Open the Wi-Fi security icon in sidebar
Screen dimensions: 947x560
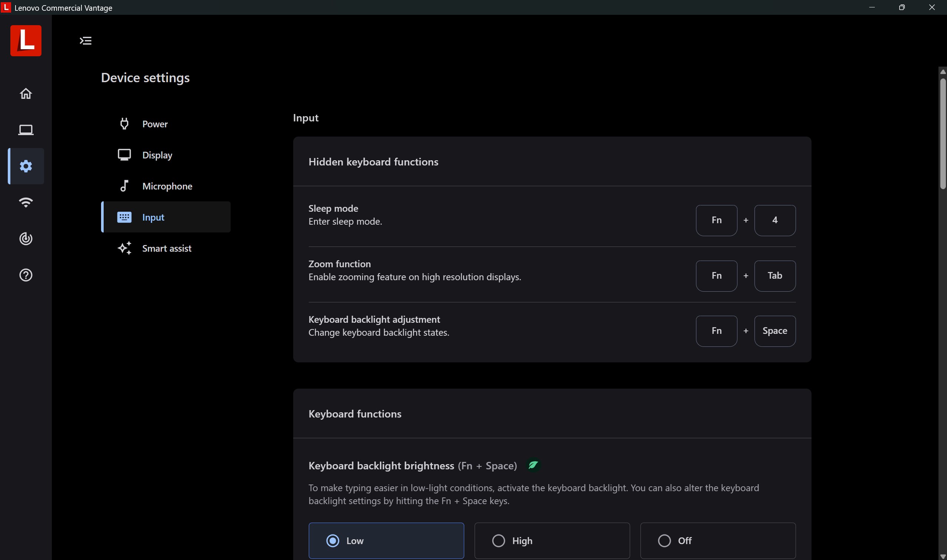[x=26, y=202]
